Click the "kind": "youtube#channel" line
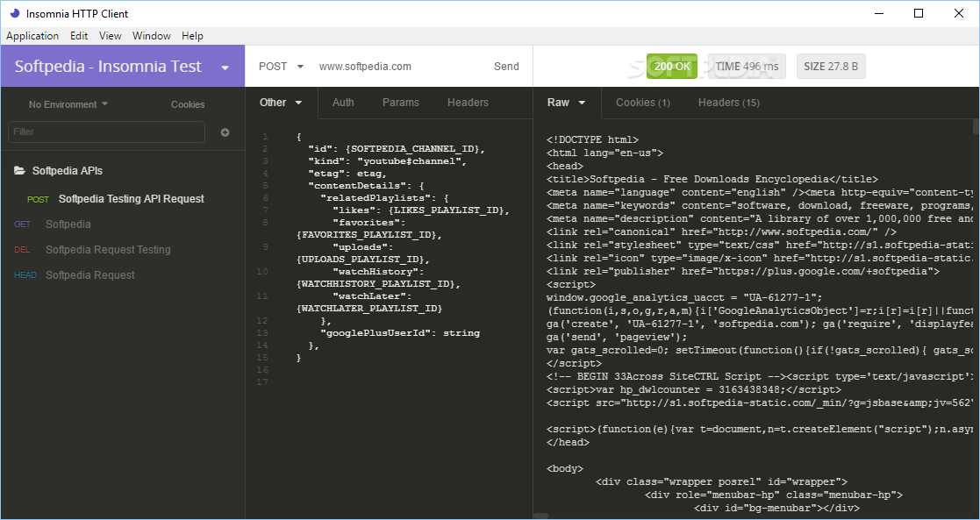Viewport: 980px width, 520px height. (387, 160)
